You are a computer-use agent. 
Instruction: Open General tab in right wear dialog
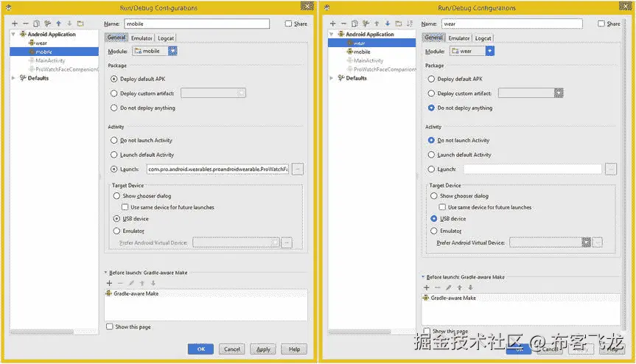[x=434, y=38]
